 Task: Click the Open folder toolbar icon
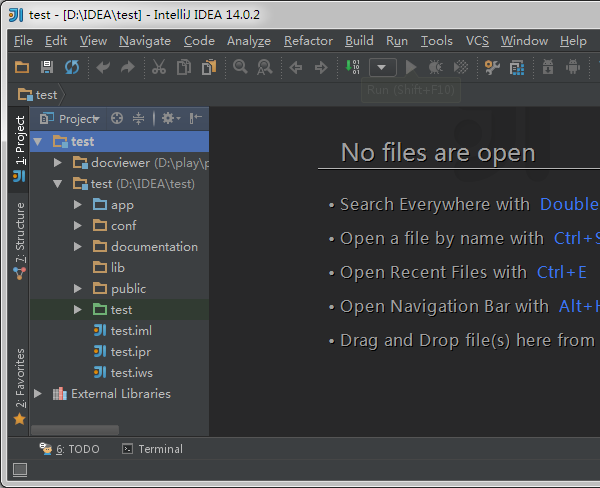22,67
